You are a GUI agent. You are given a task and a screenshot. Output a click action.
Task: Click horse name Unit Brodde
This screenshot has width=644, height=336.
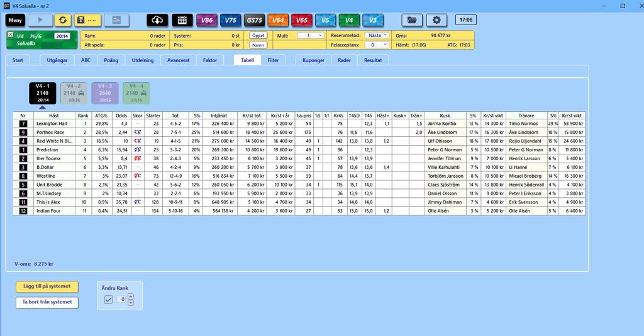[49, 185]
